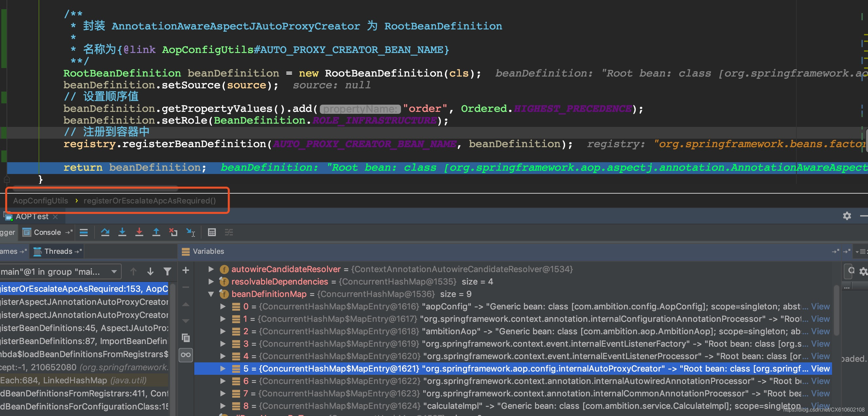Open debug tool window settings gear
Viewport: 868px width, 416px height.
coord(847,216)
